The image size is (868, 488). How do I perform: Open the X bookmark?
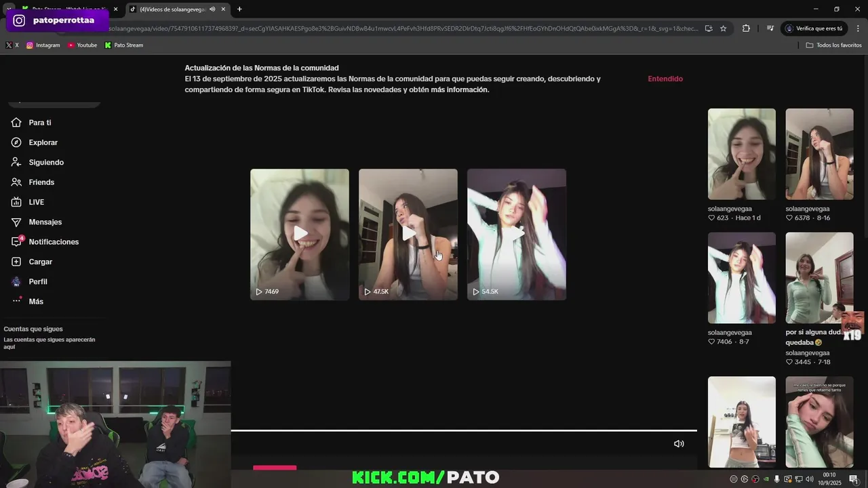coord(12,45)
